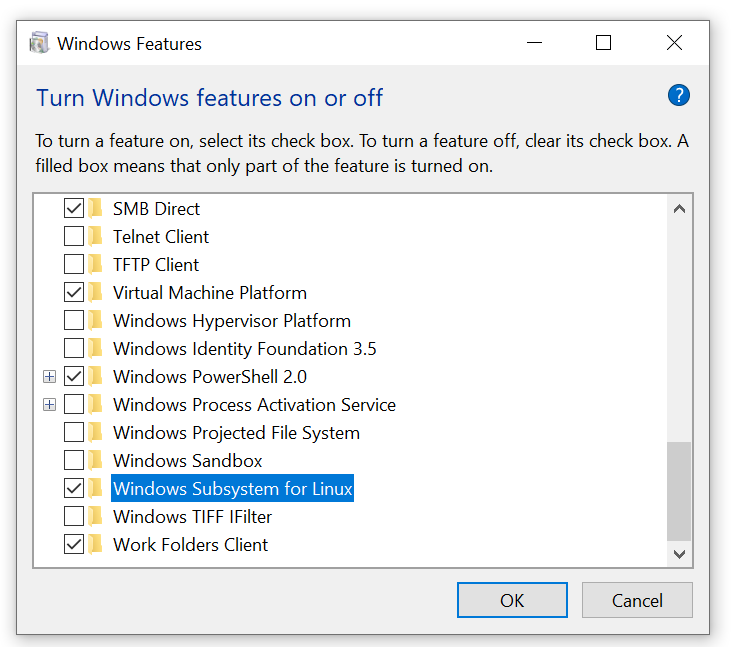Click the vertical scrollbar thumb
Screen dimensions: 733x647
coord(679,491)
